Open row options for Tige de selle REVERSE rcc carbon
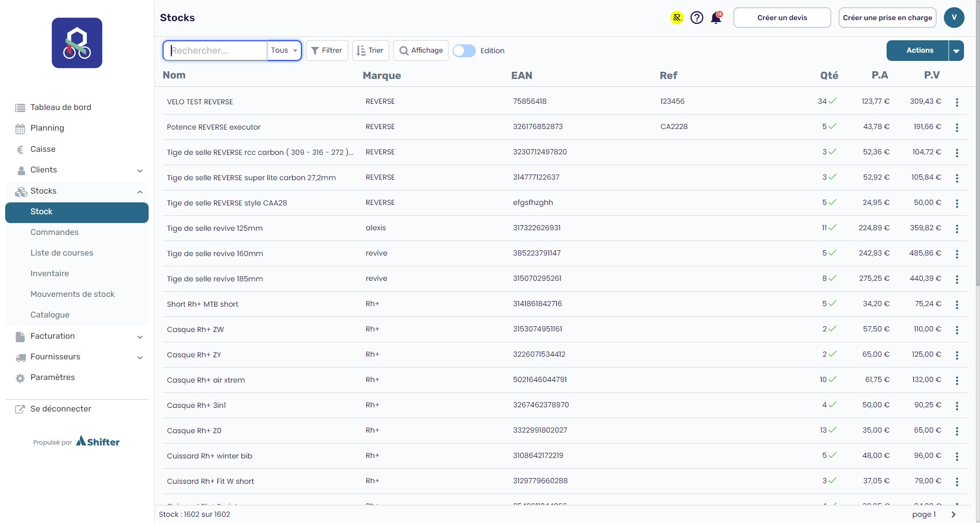Viewport: 980px width, 523px height. [957, 153]
